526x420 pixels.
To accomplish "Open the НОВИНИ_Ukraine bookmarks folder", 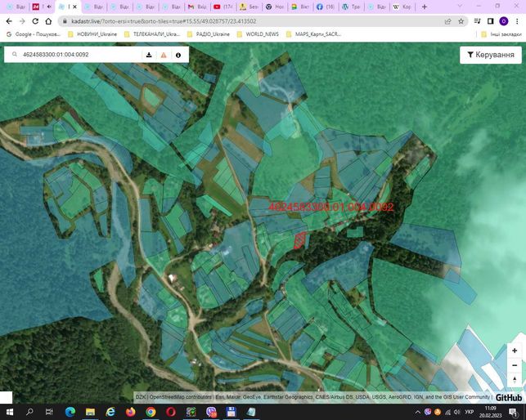I will point(92,34).
